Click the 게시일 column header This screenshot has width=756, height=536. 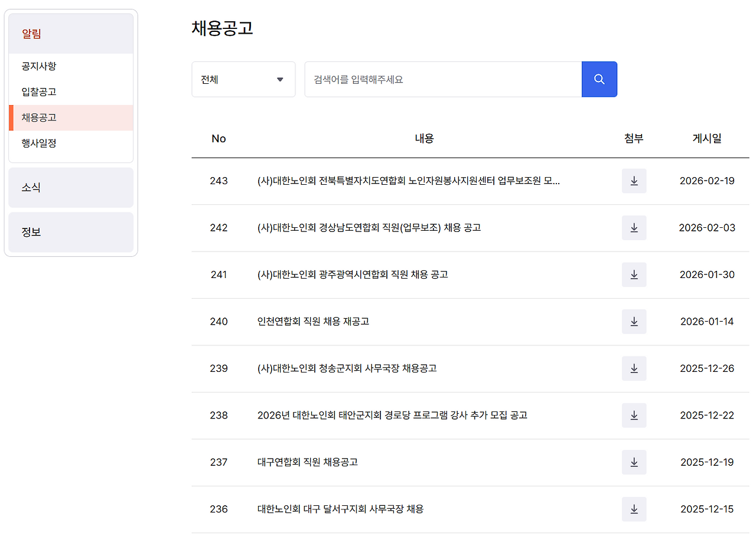coord(707,139)
